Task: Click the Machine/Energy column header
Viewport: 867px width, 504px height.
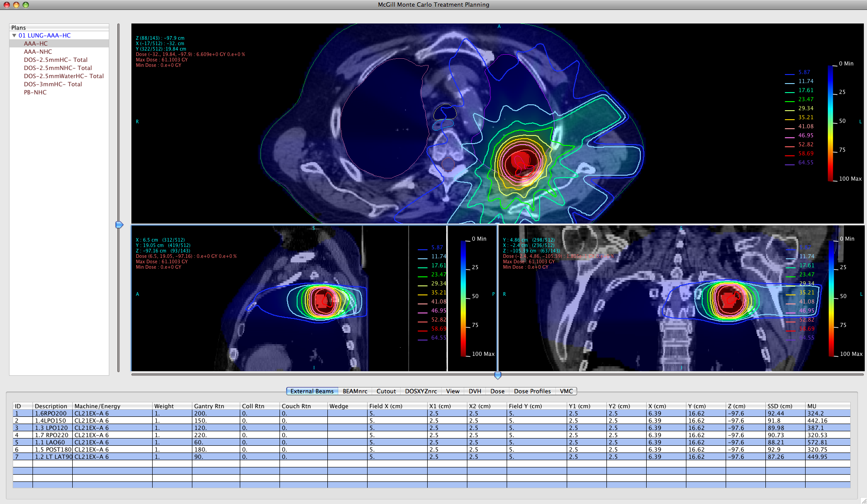Action: pos(112,406)
